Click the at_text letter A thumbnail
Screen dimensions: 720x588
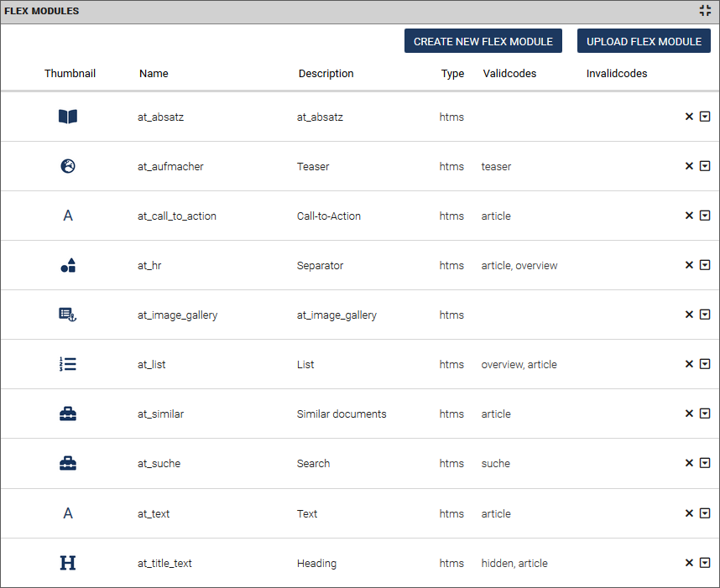tap(68, 513)
